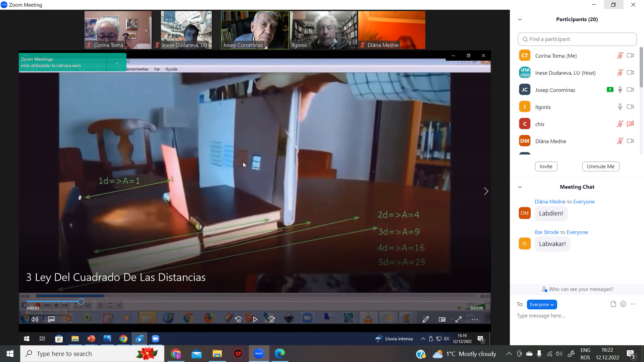This screenshot has width=644, height=362.
Task: Click the pencil edit icon in shared player
Action: (x=426, y=319)
